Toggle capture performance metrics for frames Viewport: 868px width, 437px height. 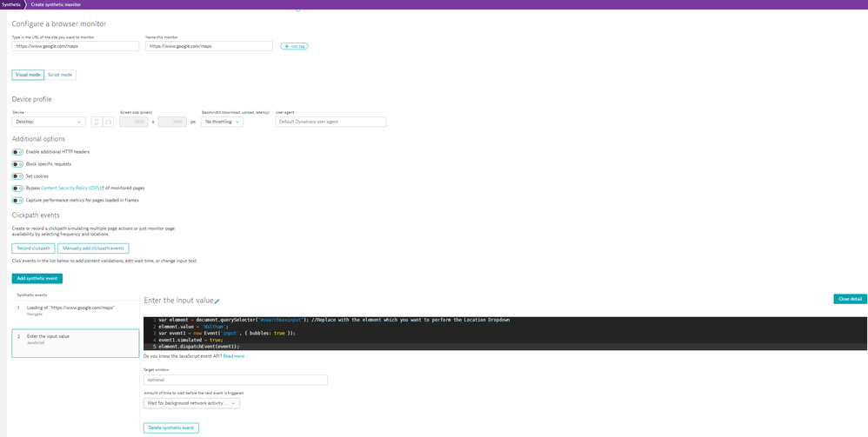pyautogui.click(x=17, y=201)
